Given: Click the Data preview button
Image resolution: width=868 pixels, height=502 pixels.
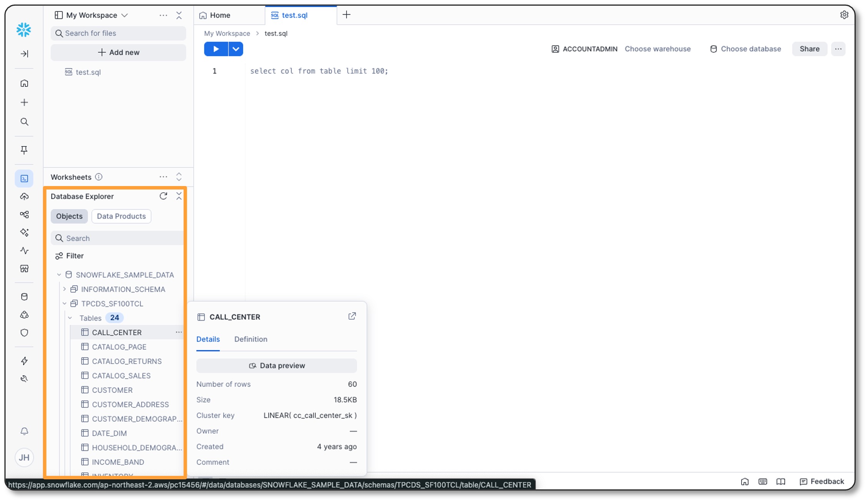Looking at the screenshot, I should point(276,366).
